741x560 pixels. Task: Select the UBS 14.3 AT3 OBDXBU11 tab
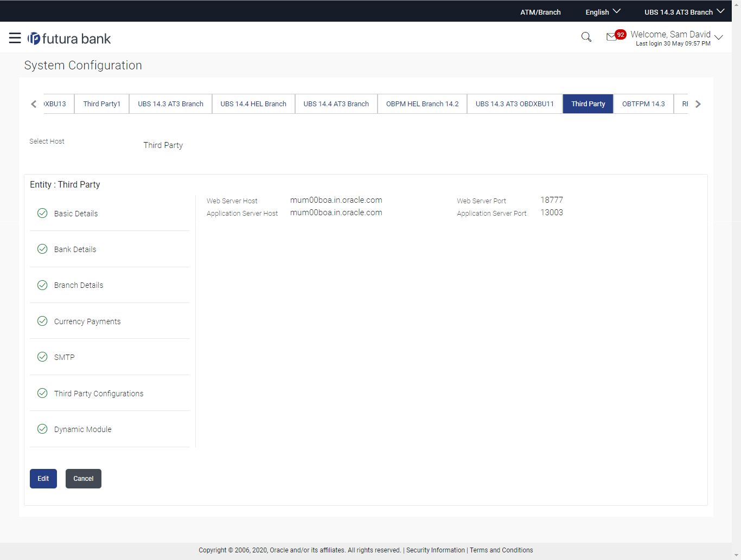tap(515, 104)
